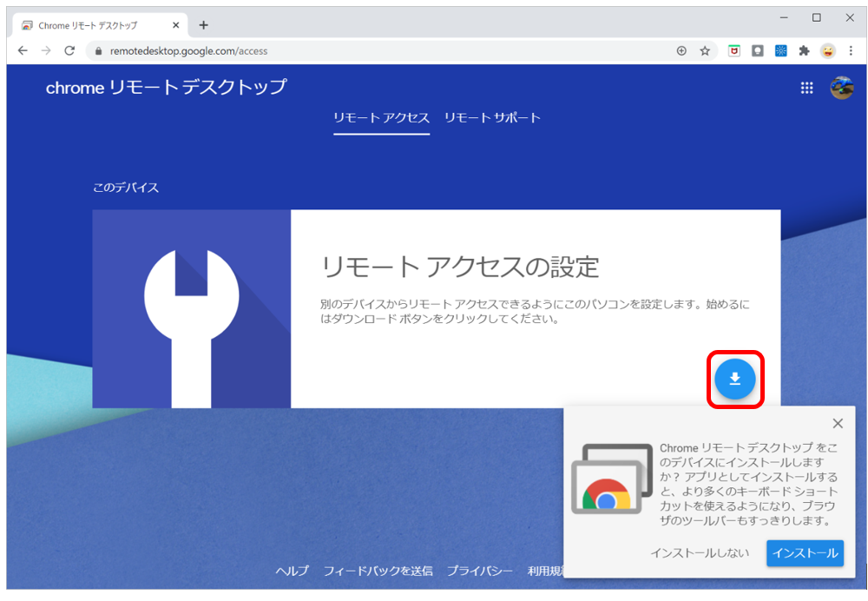Switch to the リモート アクセス tab

pyautogui.click(x=381, y=118)
